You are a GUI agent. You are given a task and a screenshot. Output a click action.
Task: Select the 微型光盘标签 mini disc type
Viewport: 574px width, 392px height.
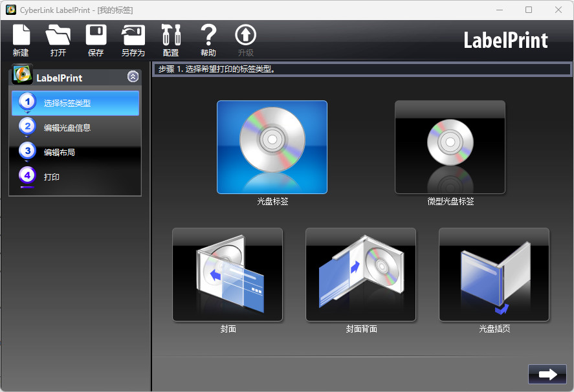pyautogui.click(x=450, y=147)
